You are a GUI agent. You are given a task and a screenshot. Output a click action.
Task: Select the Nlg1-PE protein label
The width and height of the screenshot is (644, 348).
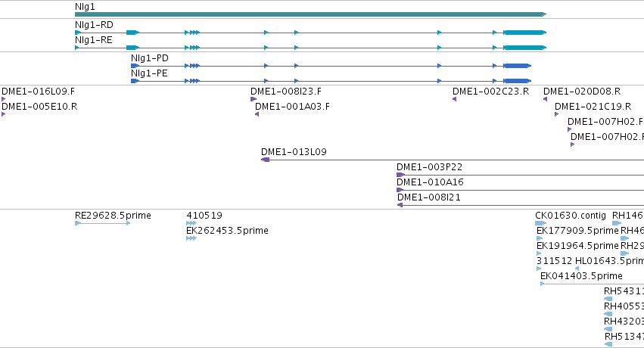click(x=149, y=73)
